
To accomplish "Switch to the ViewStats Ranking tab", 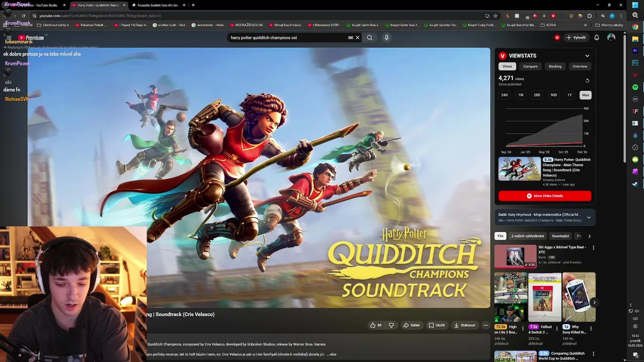I will tap(555, 66).
